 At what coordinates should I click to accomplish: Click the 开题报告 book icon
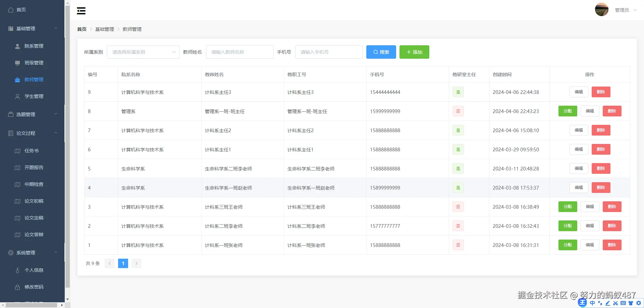point(17,167)
